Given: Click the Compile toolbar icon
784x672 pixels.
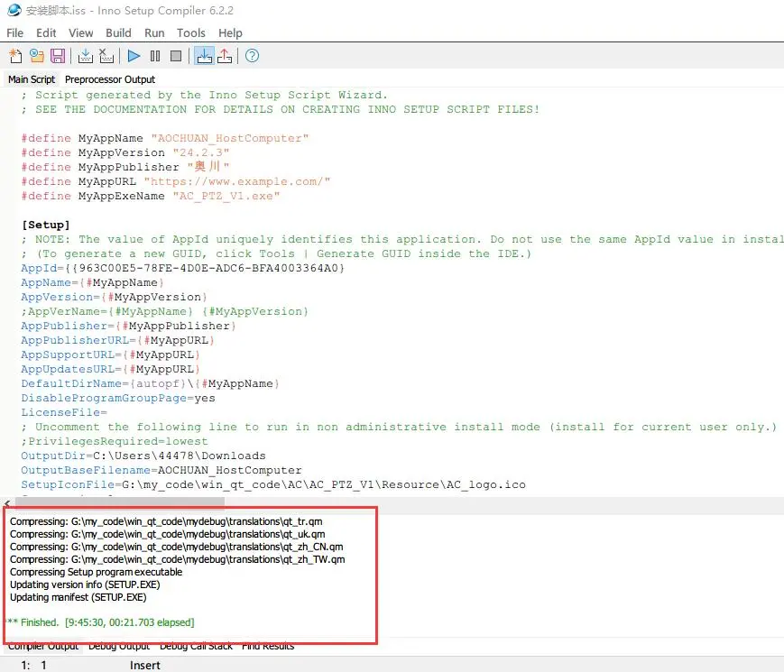Looking at the screenshot, I should coord(86,56).
